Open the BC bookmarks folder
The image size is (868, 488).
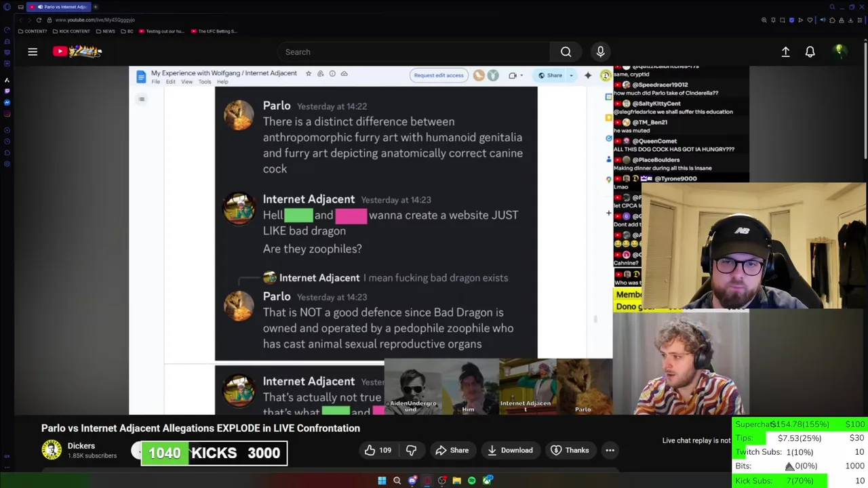[x=127, y=31]
